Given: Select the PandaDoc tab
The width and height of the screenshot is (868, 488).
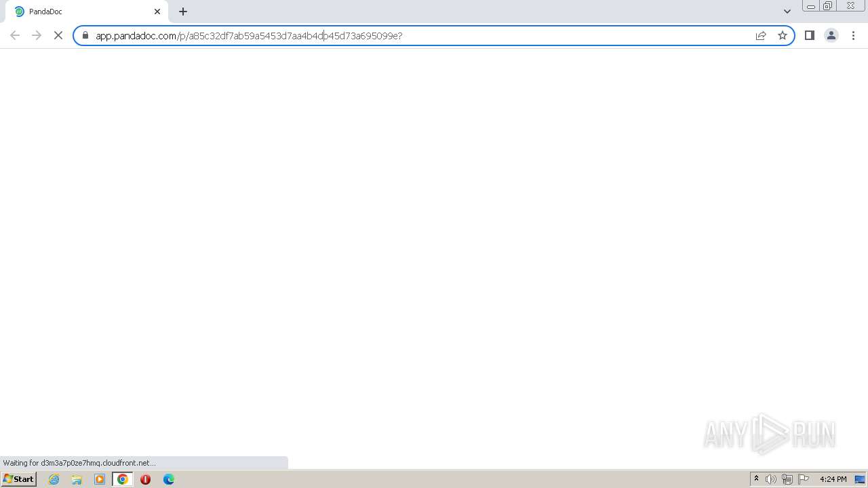Looking at the screenshot, I should tap(87, 12).
